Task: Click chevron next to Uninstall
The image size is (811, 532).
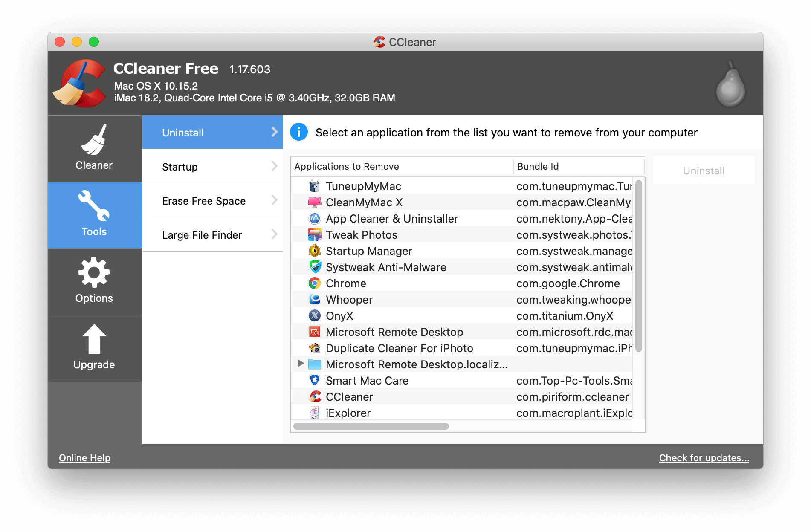Action: (x=274, y=132)
